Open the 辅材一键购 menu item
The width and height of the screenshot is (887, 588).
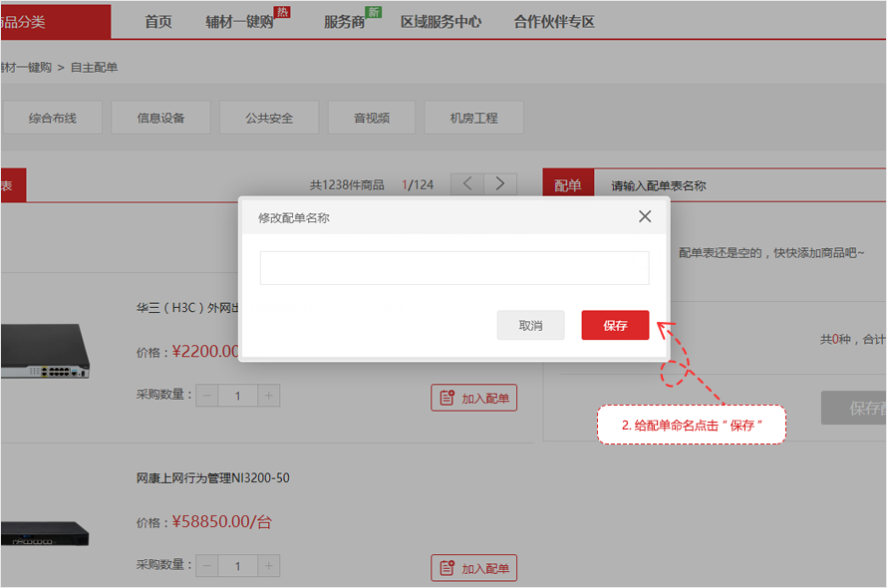239,22
